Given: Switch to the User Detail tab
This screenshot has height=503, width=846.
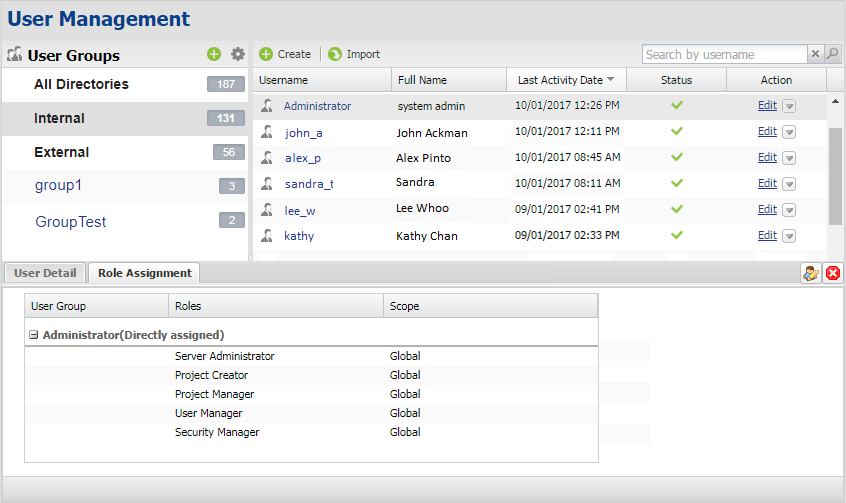Looking at the screenshot, I should click(45, 273).
